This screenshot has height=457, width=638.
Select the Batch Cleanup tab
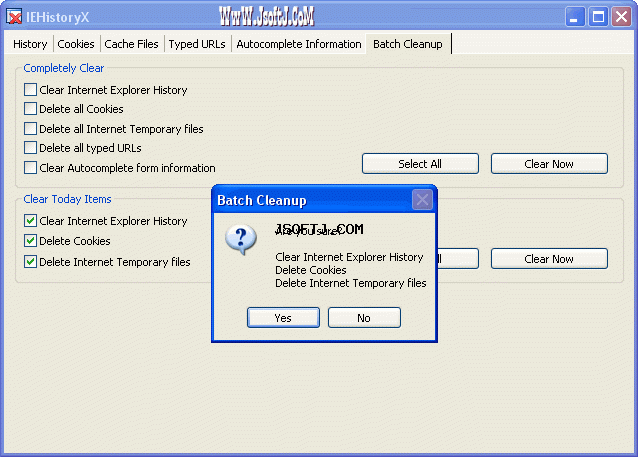[x=408, y=44]
